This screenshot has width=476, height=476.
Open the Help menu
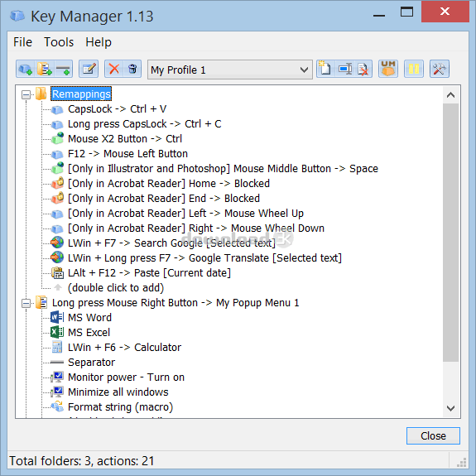click(99, 42)
